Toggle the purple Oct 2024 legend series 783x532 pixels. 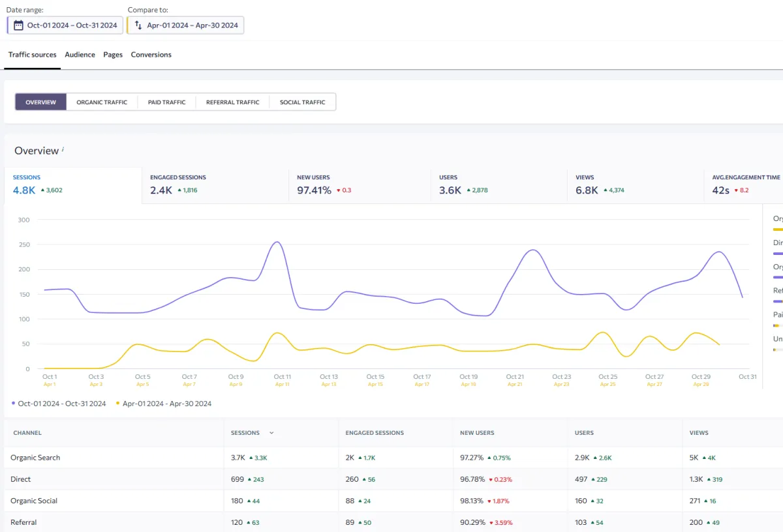[59, 404]
